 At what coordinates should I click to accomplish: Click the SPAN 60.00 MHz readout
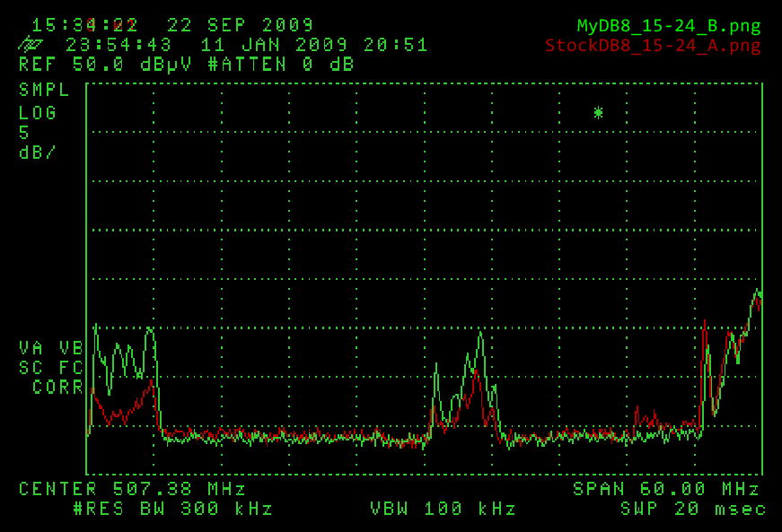click(665, 489)
